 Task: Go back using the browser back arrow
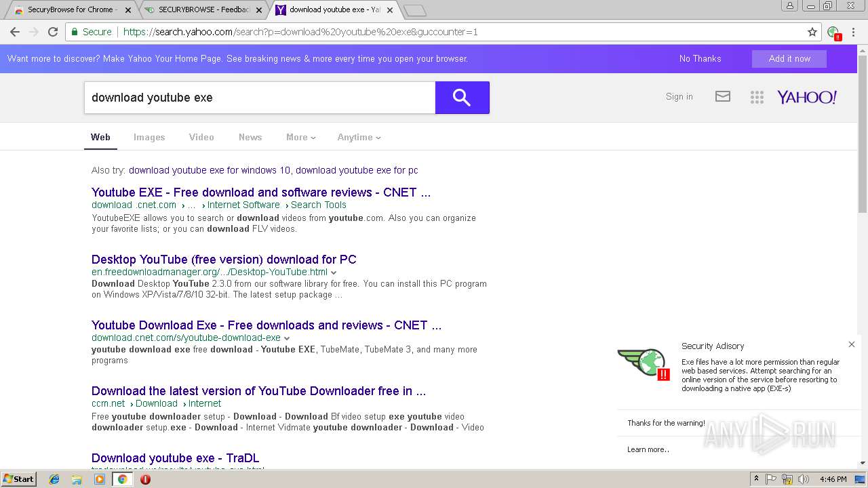(15, 32)
